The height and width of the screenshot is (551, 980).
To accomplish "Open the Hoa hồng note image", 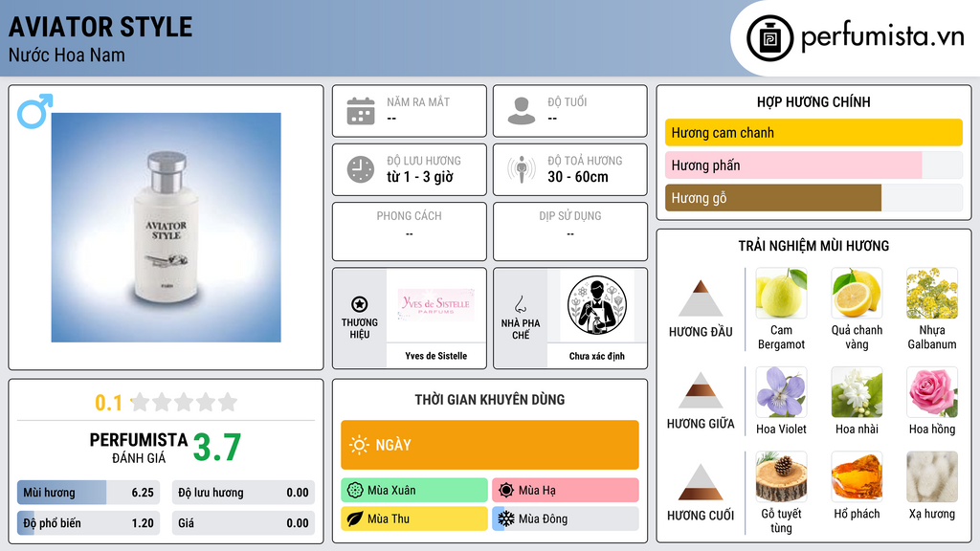I will click(932, 392).
